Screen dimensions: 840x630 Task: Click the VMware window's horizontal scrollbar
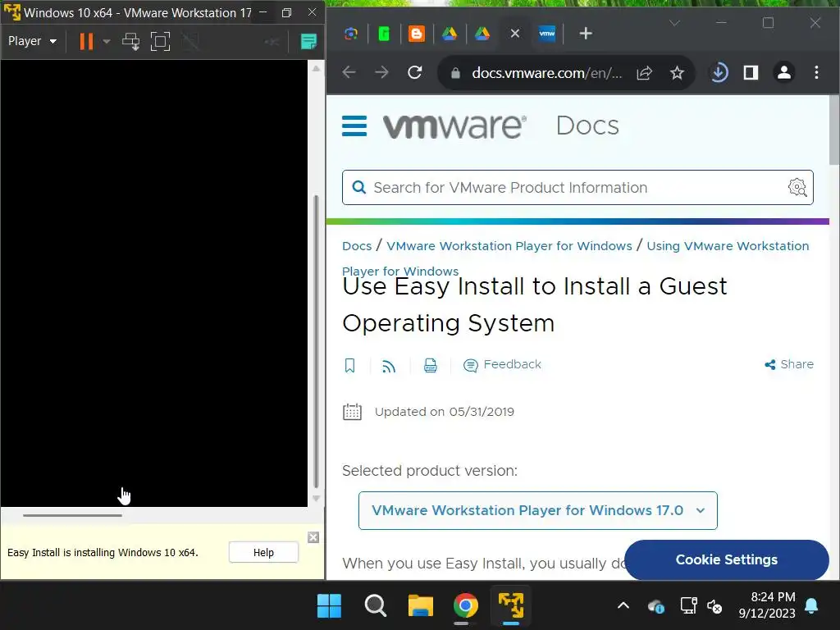72,515
